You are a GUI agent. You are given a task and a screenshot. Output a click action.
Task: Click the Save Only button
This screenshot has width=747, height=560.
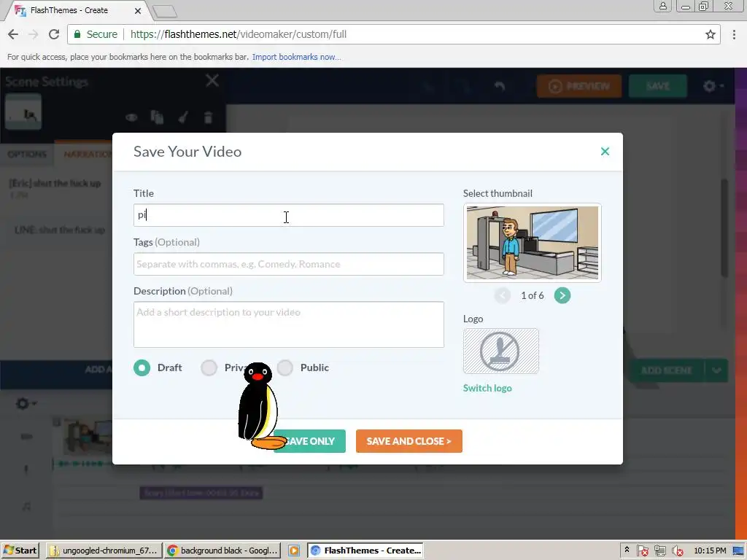(x=309, y=441)
